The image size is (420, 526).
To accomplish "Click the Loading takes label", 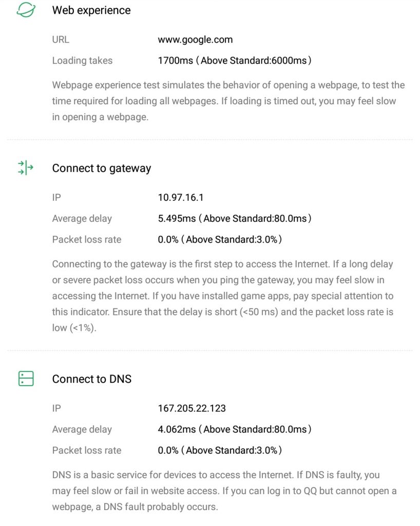I will (82, 61).
